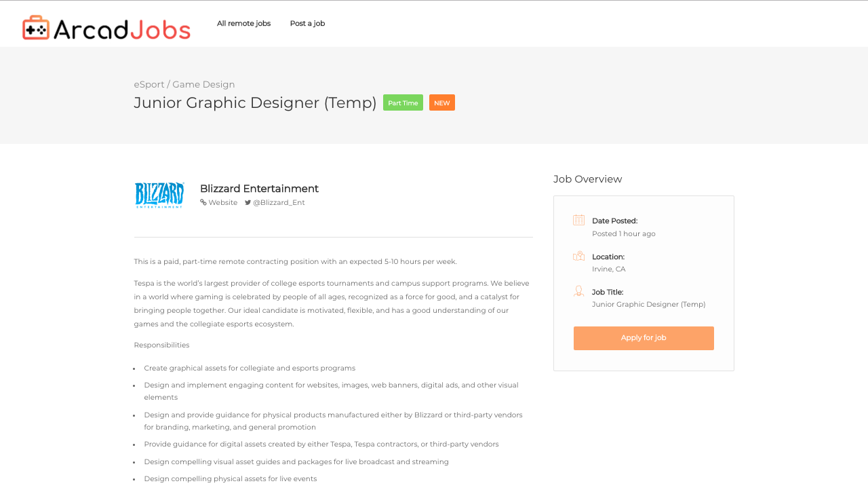Click the Blizzard Entertainment company name

(259, 188)
